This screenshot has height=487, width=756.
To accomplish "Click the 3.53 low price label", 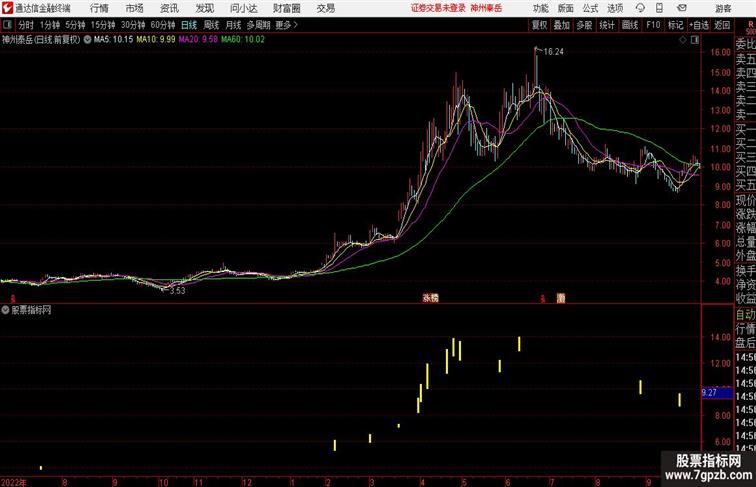I will pyautogui.click(x=177, y=291).
